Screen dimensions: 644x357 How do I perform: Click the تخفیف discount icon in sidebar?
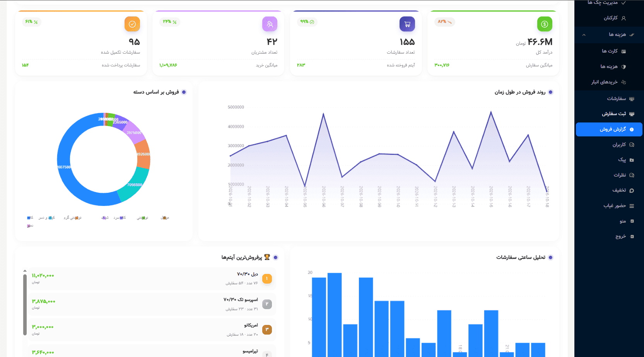pos(632,190)
